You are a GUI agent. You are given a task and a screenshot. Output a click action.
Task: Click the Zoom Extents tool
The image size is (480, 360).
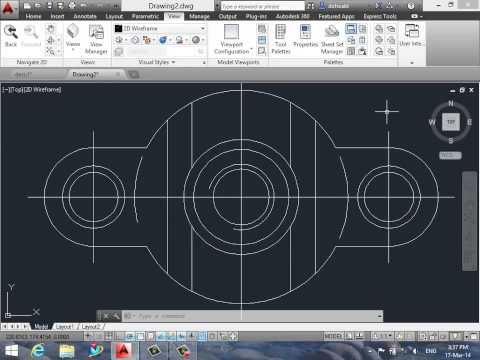[50, 51]
